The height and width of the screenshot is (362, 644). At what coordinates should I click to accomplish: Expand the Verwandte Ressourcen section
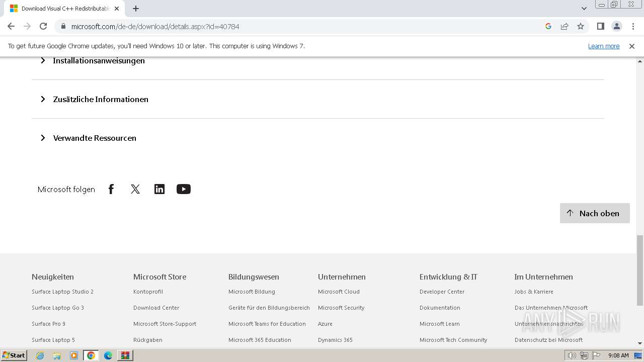[95, 138]
